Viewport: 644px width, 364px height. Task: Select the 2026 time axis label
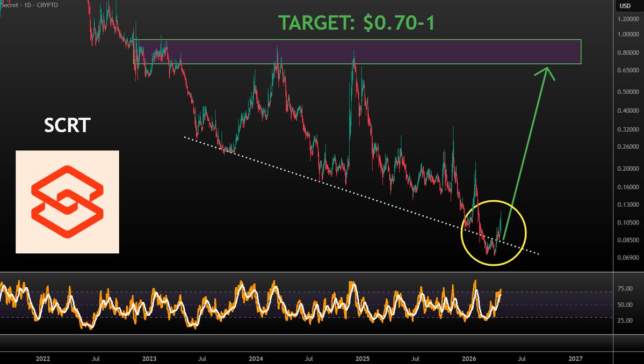click(x=469, y=359)
